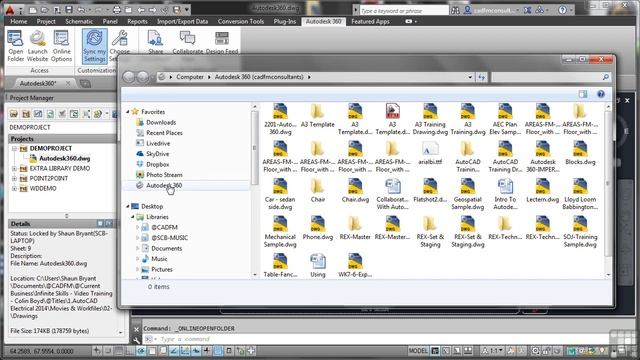Open the Home ribbon tab
The width and height of the screenshot is (640, 360).
pos(19,21)
